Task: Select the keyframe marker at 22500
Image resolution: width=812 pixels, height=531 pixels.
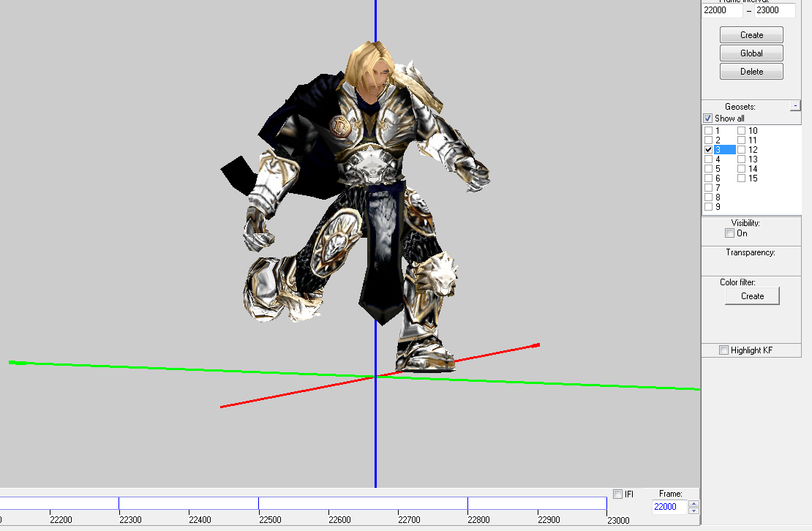Action: 258,503
